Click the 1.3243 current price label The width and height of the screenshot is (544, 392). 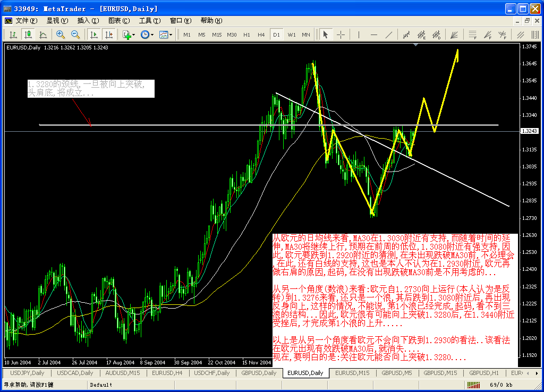530,131
